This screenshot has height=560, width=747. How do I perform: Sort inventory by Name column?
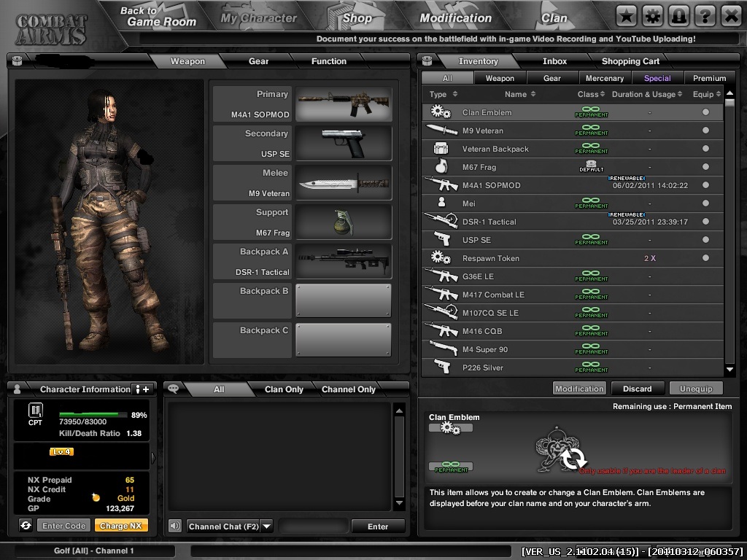[x=520, y=94]
